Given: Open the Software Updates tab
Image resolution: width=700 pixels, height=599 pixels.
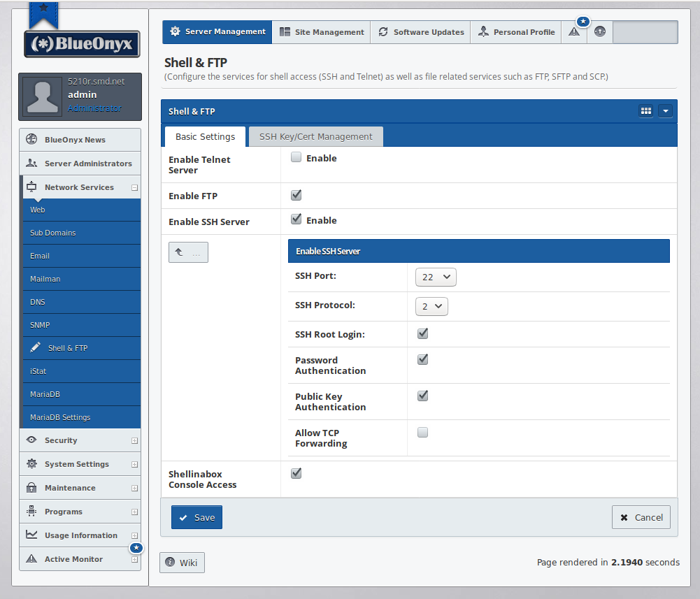Looking at the screenshot, I should (x=420, y=31).
